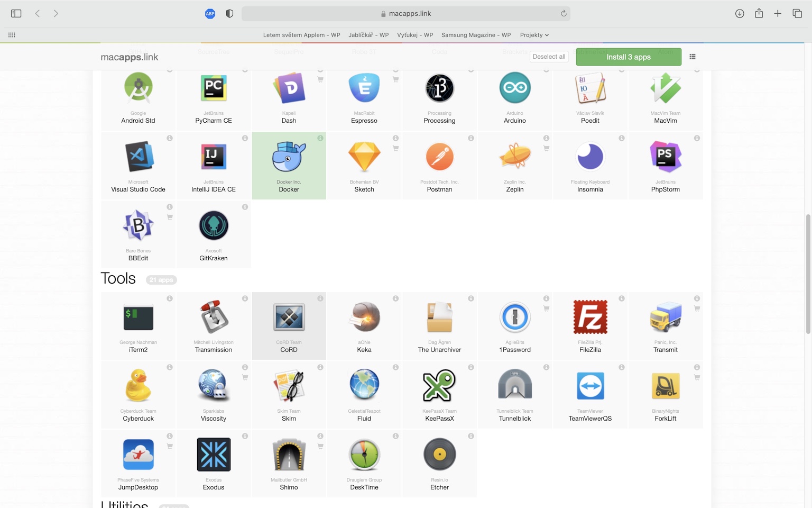Viewport: 812px width, 508px height.
Task: Show the Safari tab overview
Action: pos(797,14)
